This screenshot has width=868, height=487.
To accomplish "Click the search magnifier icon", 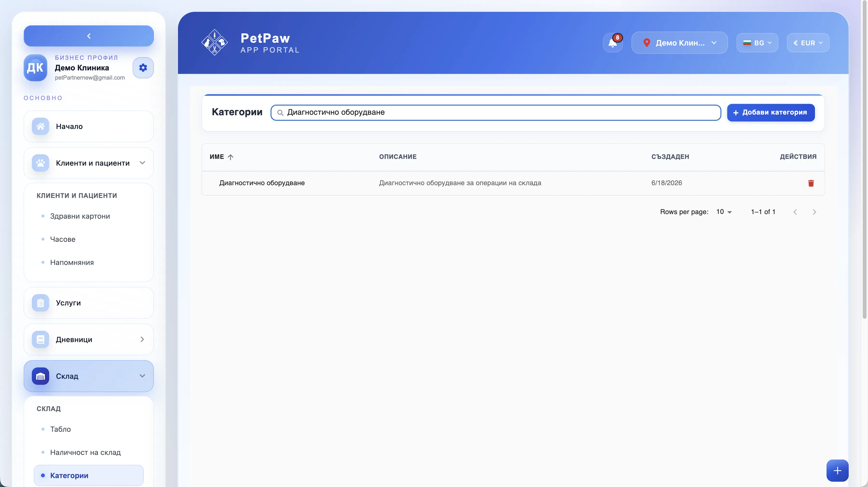I will click(280, 113).
